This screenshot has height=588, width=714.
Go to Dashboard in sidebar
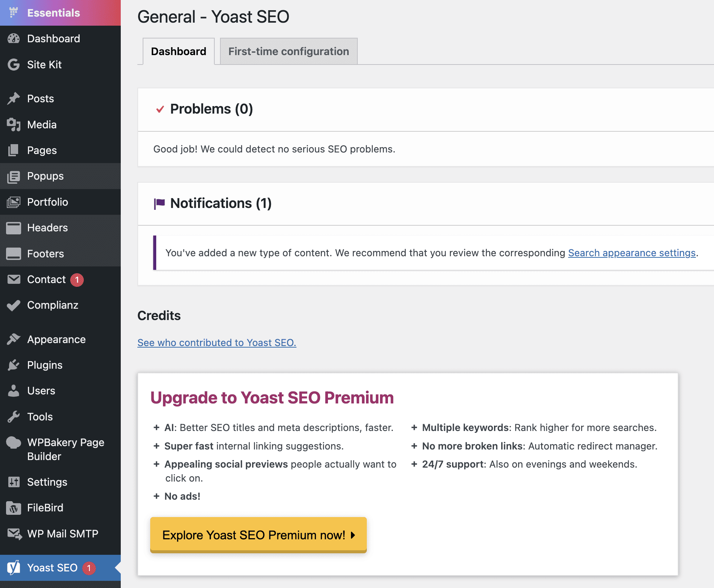(60, 38)
